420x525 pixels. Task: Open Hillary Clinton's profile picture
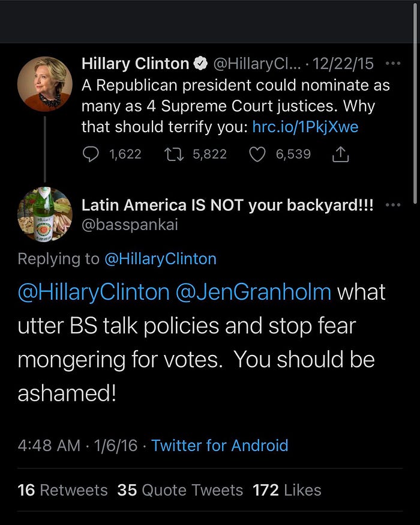(44, 84)
